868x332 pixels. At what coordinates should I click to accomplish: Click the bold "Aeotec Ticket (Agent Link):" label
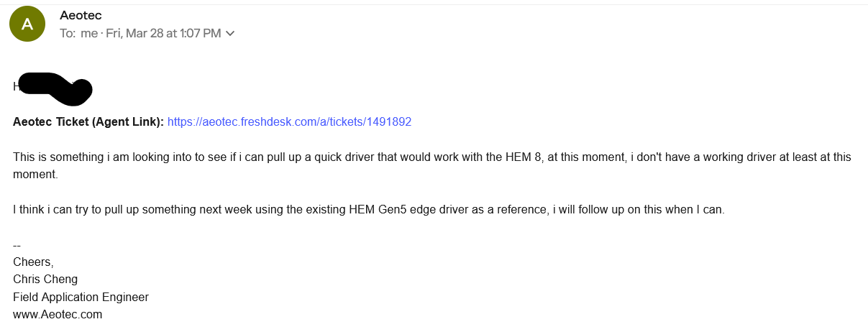[88, 122]
